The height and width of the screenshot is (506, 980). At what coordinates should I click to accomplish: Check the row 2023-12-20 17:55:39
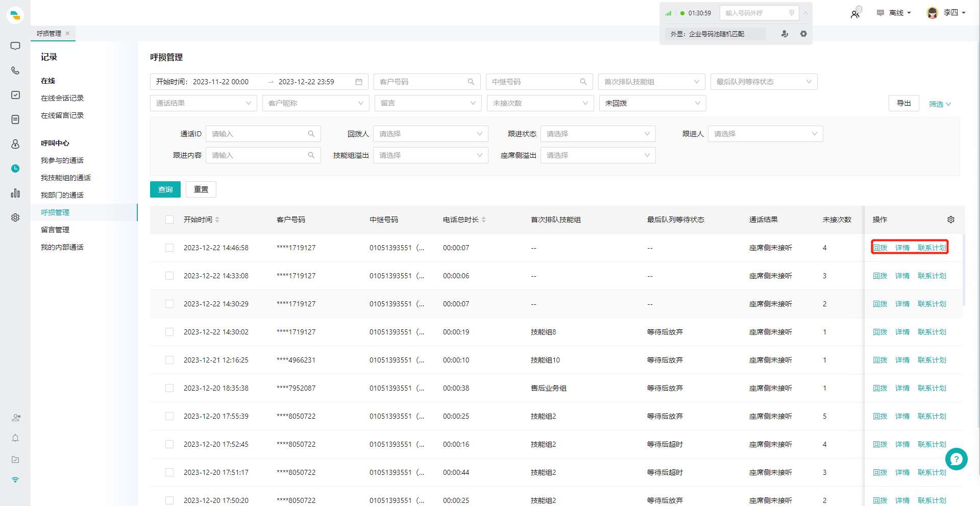[x=169, y=416]
